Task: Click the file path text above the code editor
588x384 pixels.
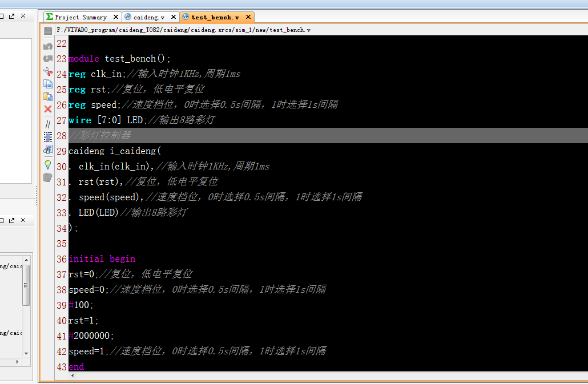Action: [183, 30]
